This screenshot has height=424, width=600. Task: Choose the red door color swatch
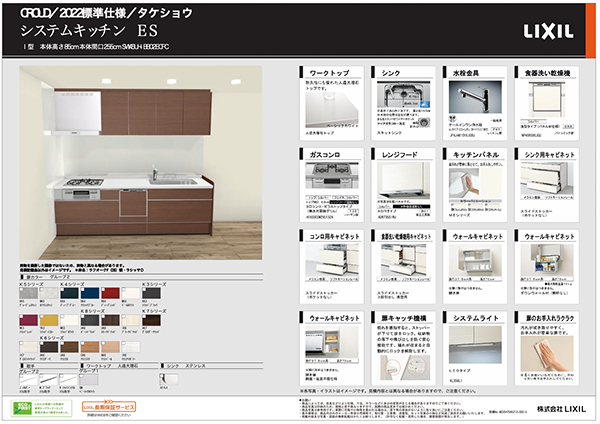[110, 294]
